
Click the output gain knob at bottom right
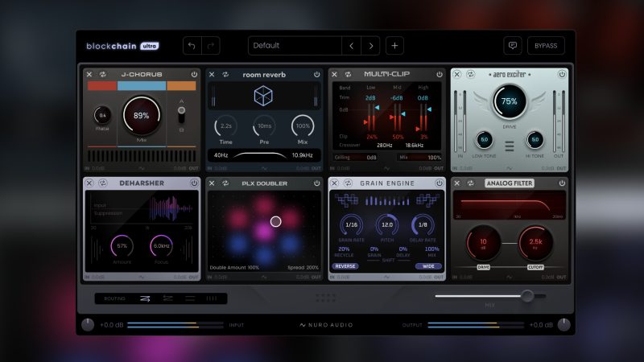564,325
